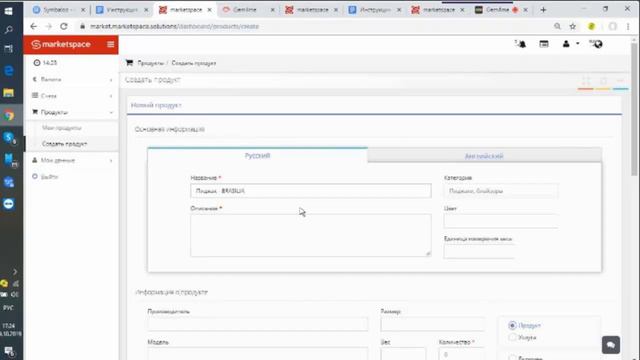Click in the Вес input field

403,353
